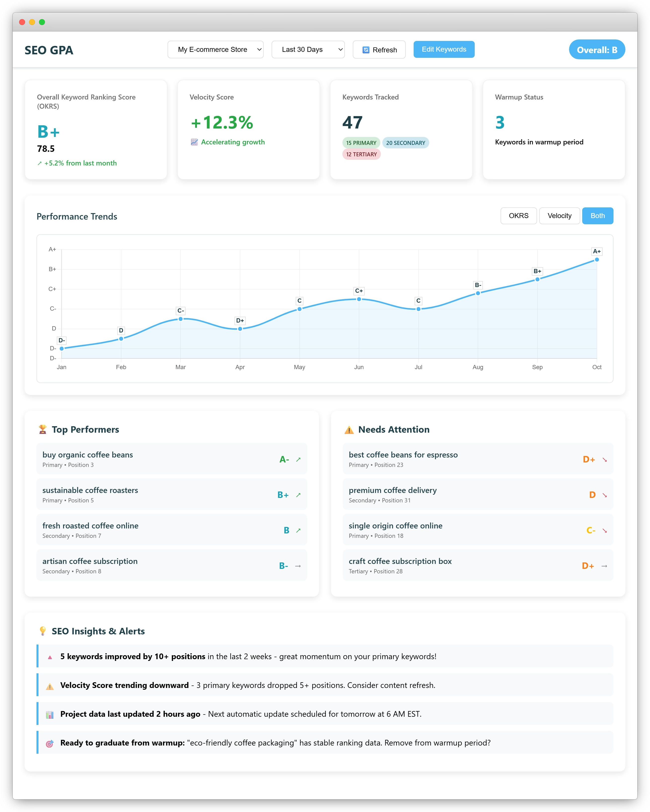
Task: Click the bar chart icon in the data update alert
Action: click(x=50, y=714)
